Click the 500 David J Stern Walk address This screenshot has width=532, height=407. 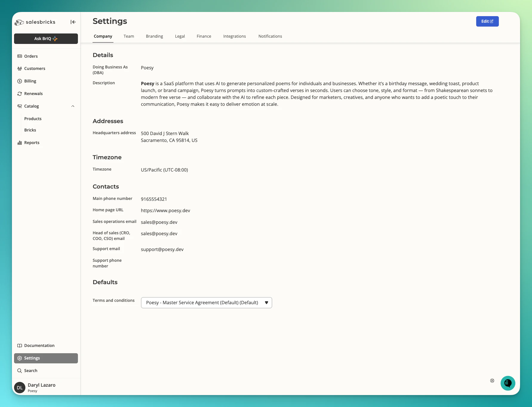point(165,134)
